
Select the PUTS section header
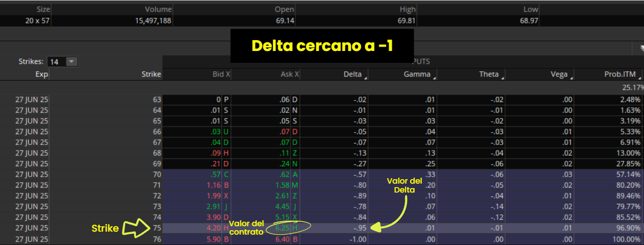click(x=420, y=62)
